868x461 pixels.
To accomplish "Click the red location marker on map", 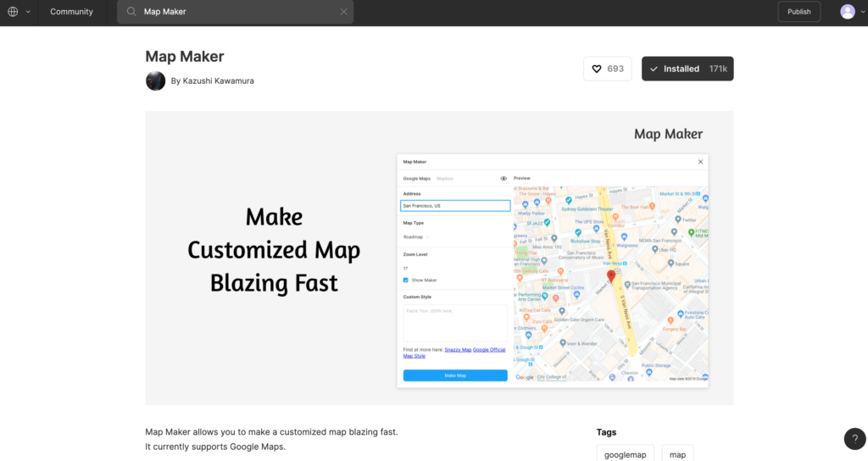I will point(611,277).
